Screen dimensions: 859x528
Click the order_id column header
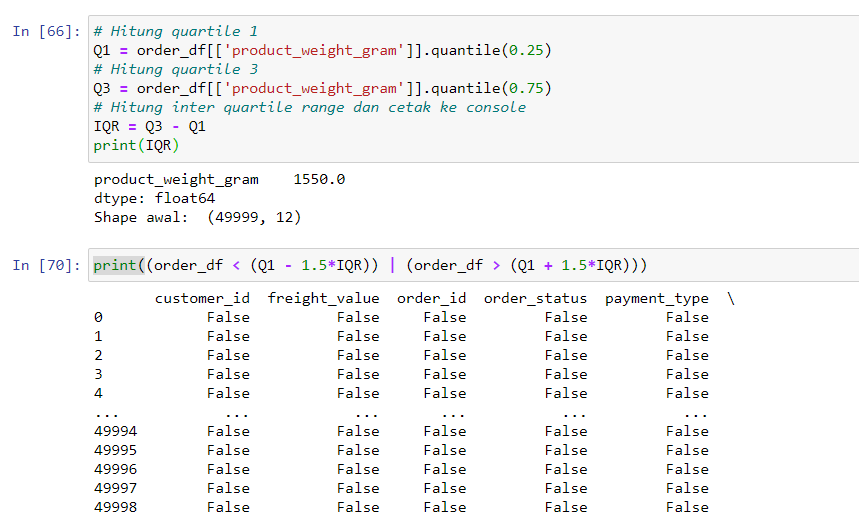(x=432, y=299)
